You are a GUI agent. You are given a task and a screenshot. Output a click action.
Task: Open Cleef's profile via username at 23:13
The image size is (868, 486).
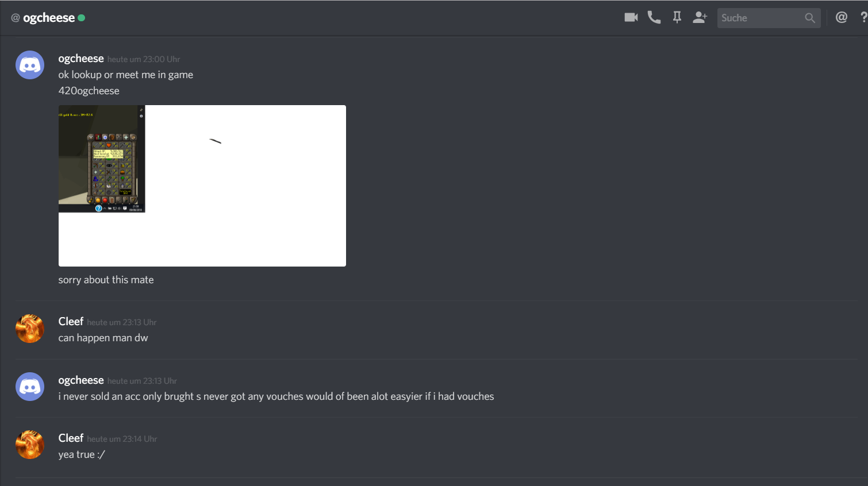point(71,322)
